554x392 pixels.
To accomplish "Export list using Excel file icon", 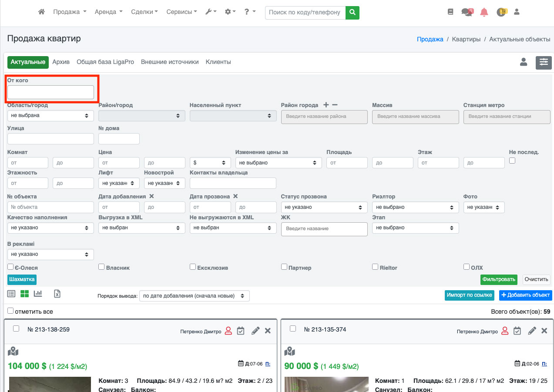I will pos(57,294).
